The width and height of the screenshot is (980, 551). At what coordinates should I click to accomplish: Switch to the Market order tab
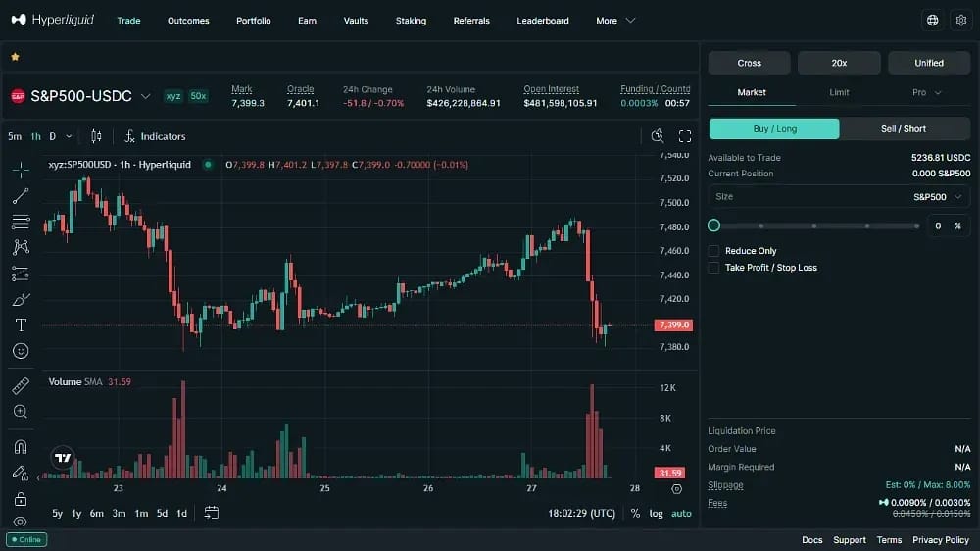[x=752, y=92]
